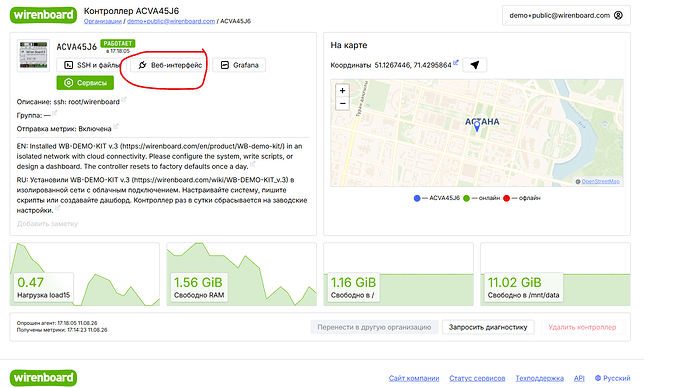Click coordinates value 51.1267446, 71.4295864
The image size is (690, 388).
[x=413, y=65]
